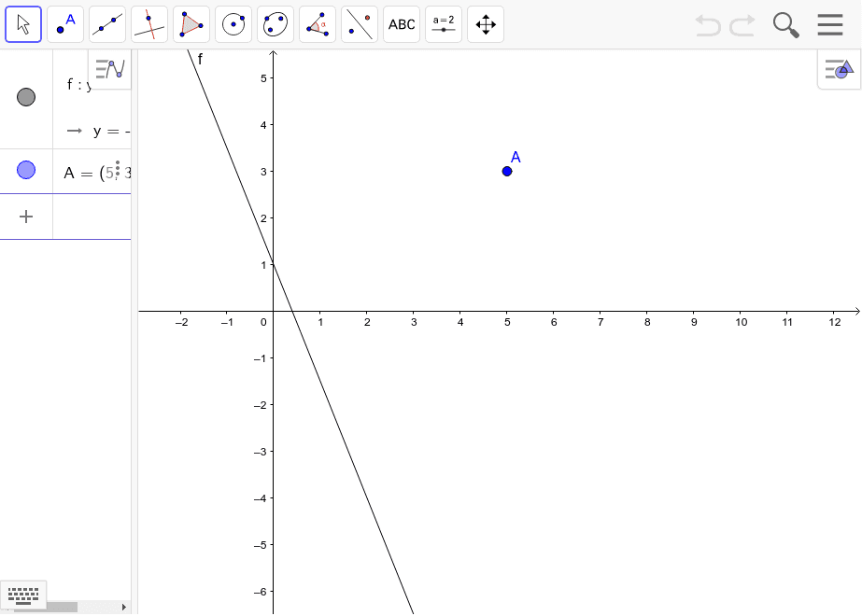This screenshot has width=862, height=616.
Task: Select the ABC Text tool
Action: [x=402, y=24]
